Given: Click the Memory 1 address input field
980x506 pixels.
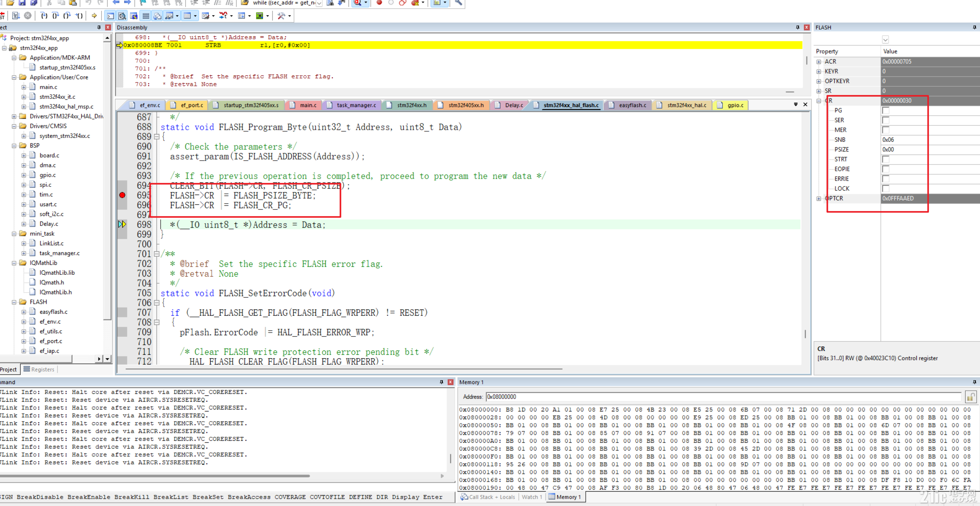Looking at the screenshot, I should [x=723, y=397].
